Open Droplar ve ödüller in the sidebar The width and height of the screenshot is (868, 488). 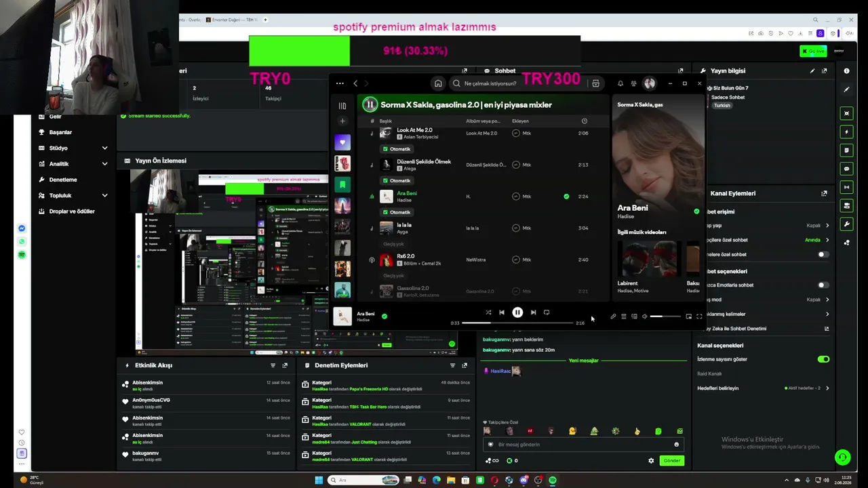(x=72, y=211)
